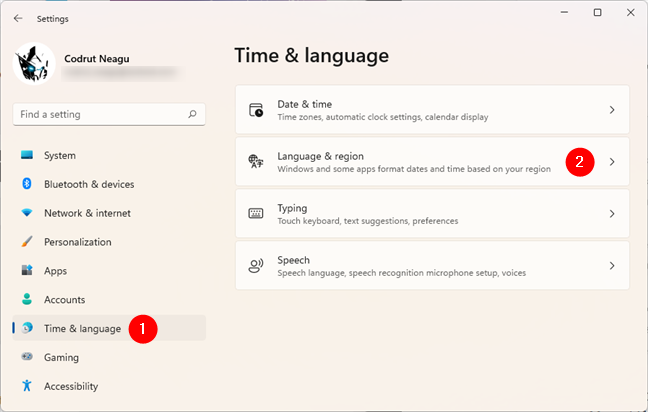Open the Accessibility label in sidebar

click(x=71, y=386)
